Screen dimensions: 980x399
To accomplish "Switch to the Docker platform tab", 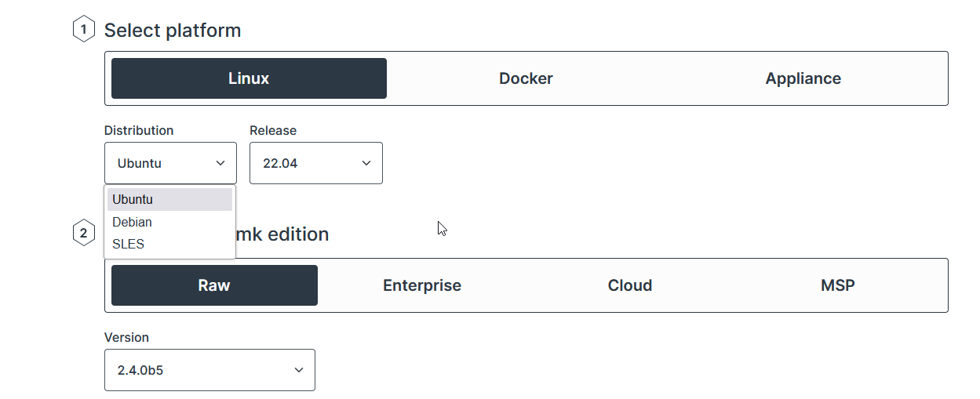I will click(x=526, y=78).
